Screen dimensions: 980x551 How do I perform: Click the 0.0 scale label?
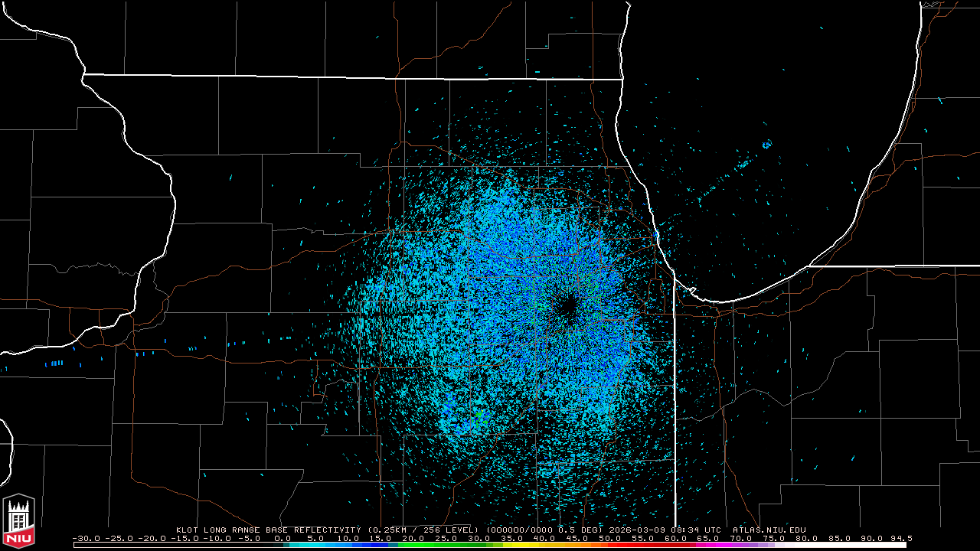(283, 539)
